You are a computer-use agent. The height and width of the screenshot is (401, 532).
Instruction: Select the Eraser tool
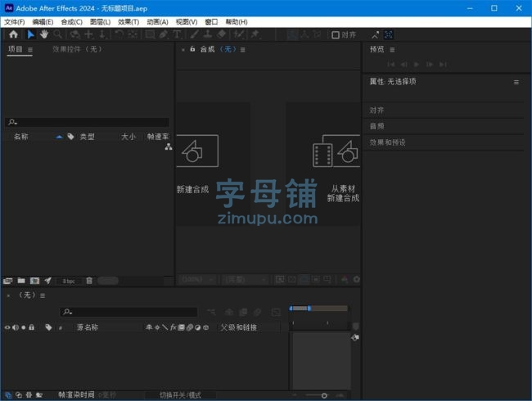[x=221, y=34]
